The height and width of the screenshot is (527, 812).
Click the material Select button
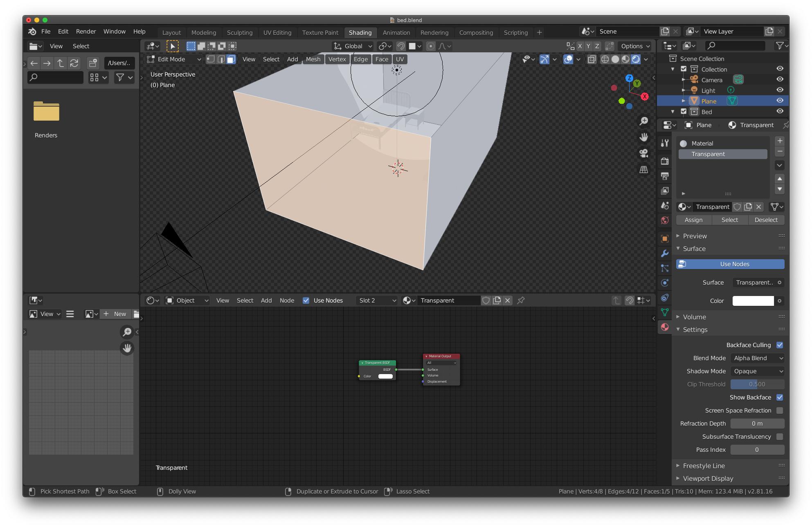[x=730, y=220]
